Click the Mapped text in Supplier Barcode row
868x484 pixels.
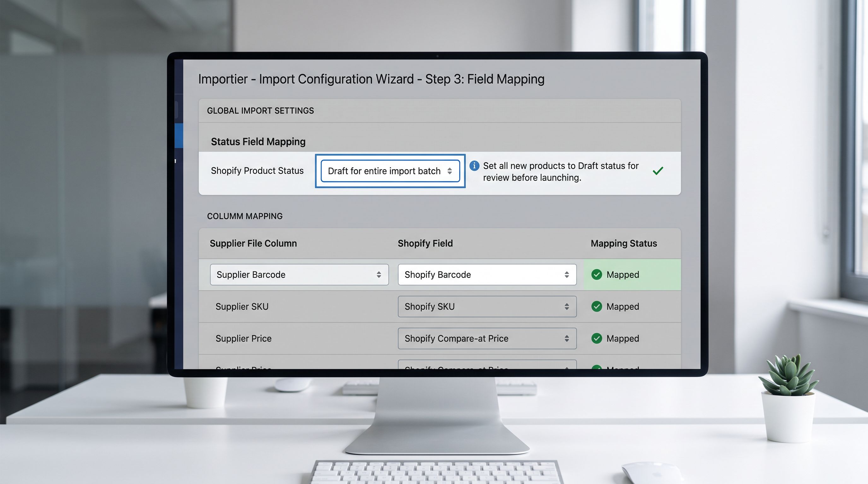(x=623, y=275)
